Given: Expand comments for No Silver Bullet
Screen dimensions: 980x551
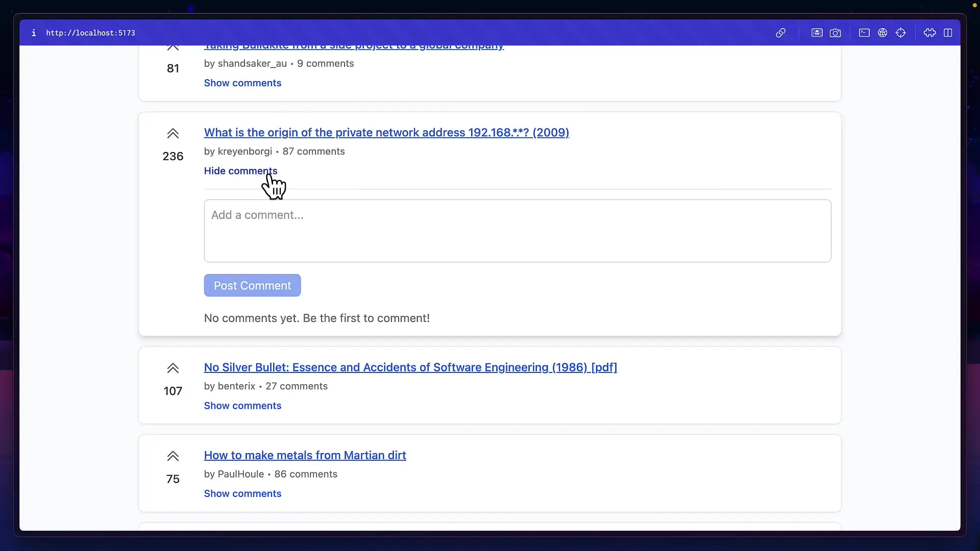Looking at the screenshot, I should (x=242, y=406).
